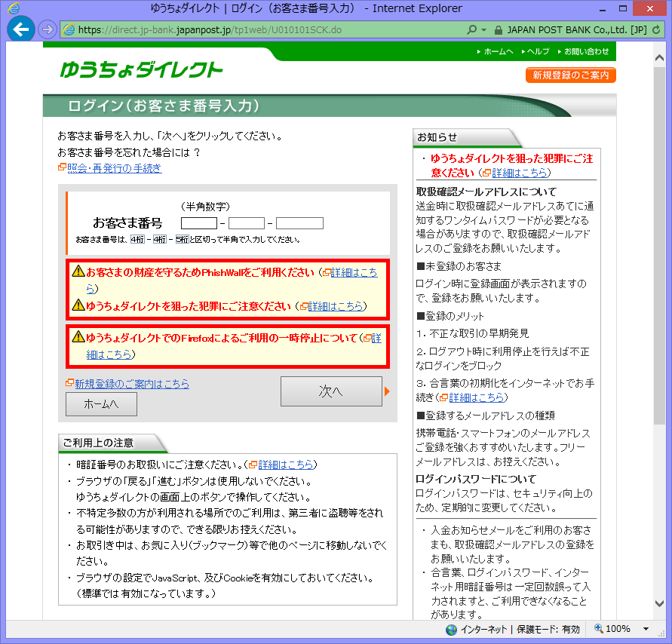
Task: Open the address bar dropdown arrow
Action: point(484,30)
